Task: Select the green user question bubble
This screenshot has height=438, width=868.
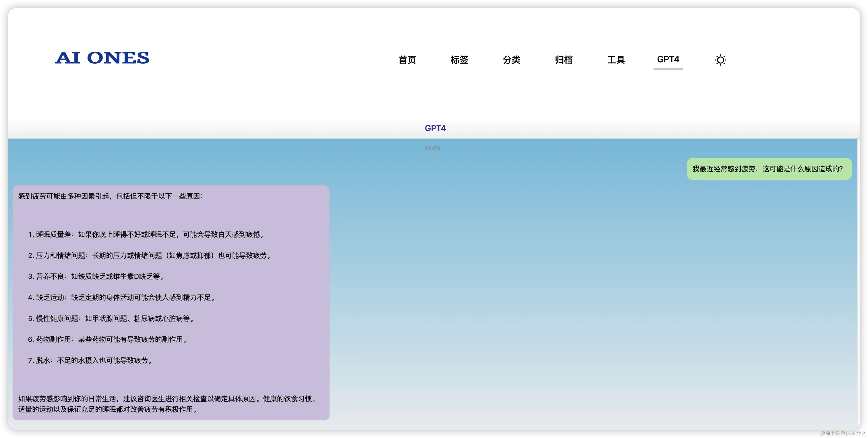Action: (x=769, y=169)
